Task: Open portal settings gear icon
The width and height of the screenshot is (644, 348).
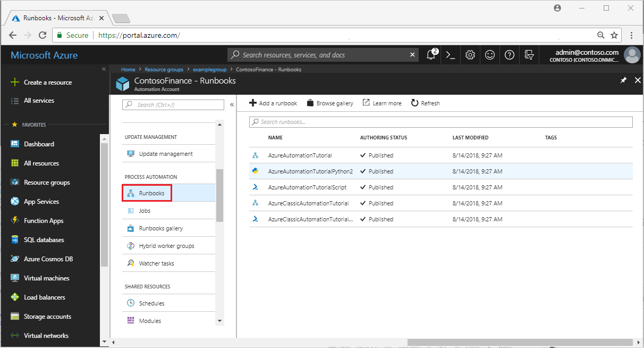Action: (x=470, y=55)
